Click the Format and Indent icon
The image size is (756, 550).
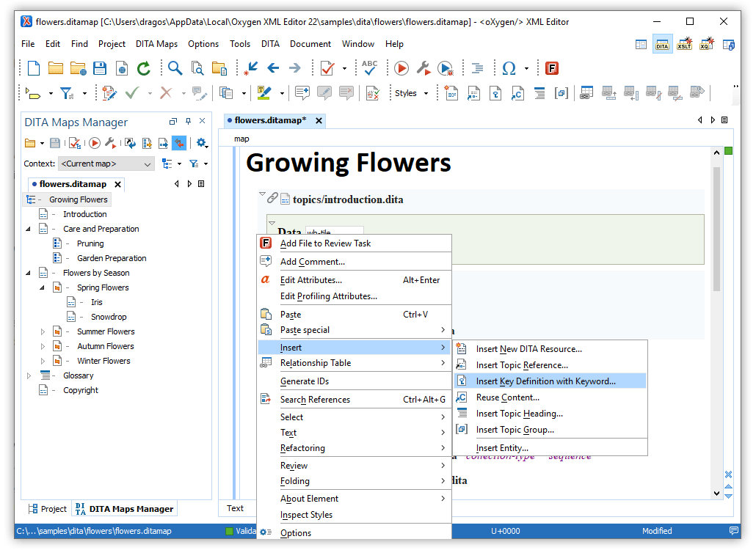(477, 68)
